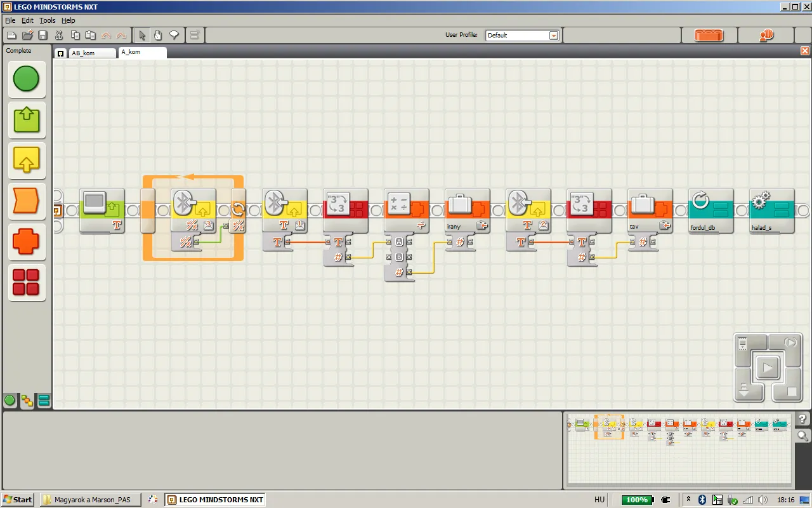The height and width of the screenshot is (508, 812).
Task: Open the Flow blocks palette category
Action: [26, 201]
